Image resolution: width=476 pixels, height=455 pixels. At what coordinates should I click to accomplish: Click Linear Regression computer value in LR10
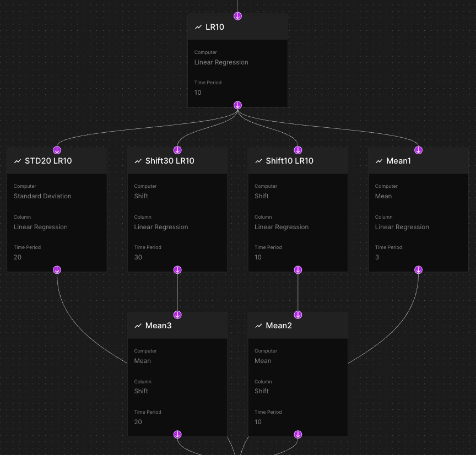pos(221,62)
